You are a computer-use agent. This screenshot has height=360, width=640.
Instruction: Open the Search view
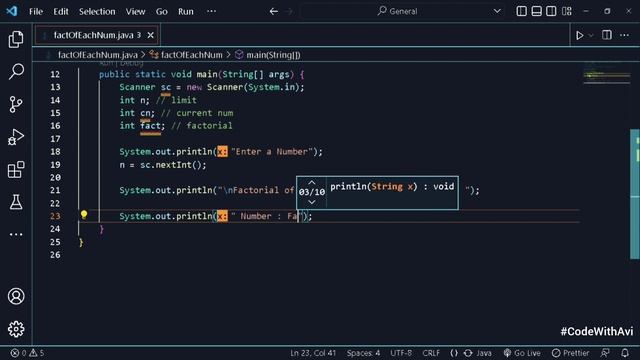[x=16, y=71]
